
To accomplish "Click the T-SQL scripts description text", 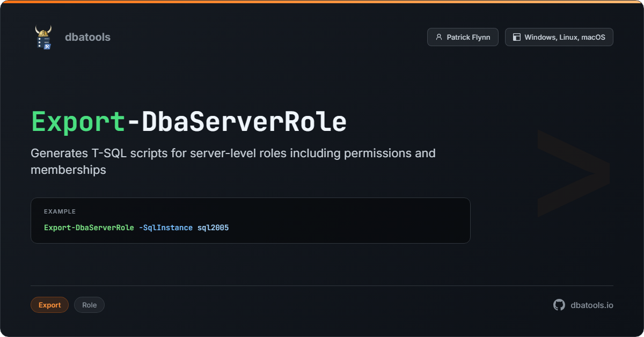I will [x=233, y=162].
